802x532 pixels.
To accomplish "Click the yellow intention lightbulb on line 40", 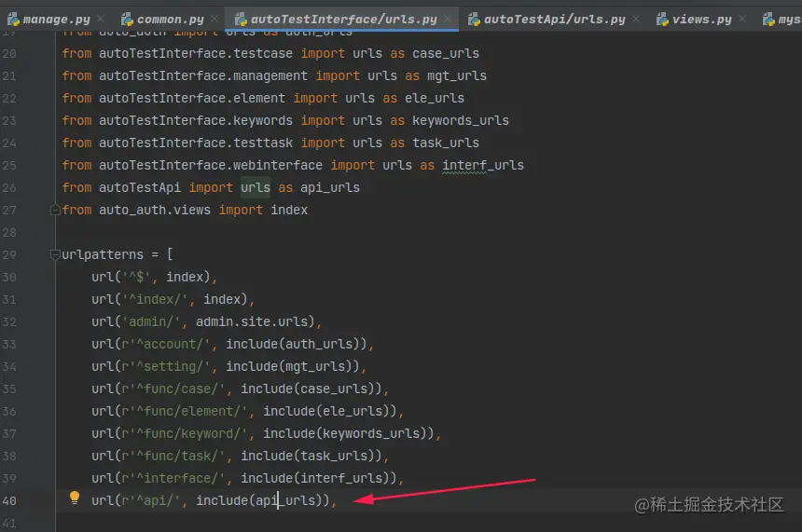I will pos(75,498).
